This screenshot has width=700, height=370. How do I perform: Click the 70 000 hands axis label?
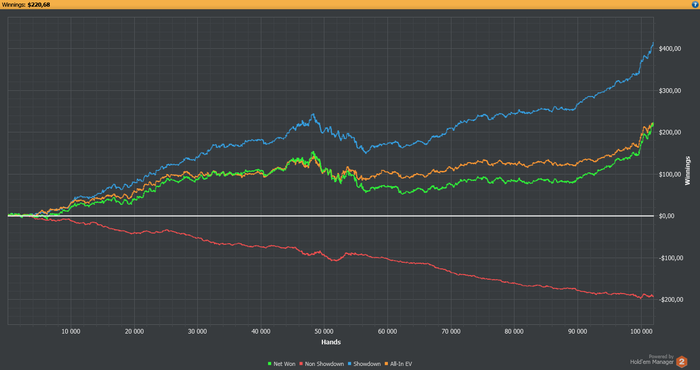pos(451,332)
